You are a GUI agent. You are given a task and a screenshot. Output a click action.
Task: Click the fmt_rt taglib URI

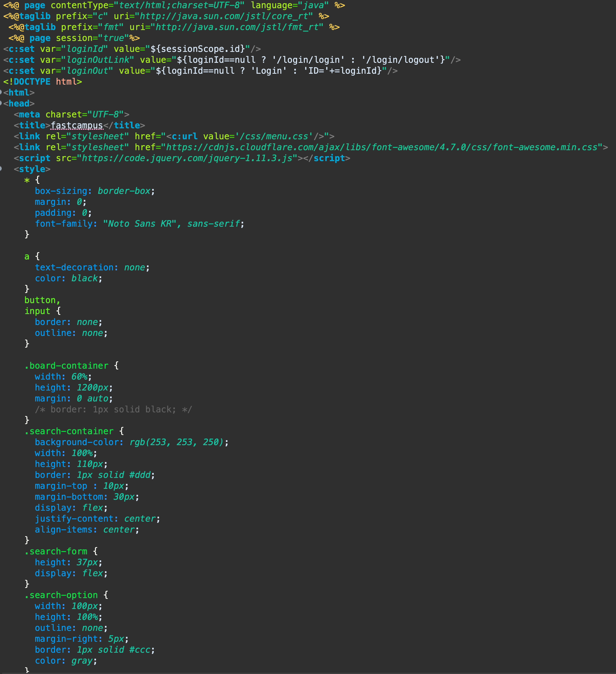click(x=237, y=27)
